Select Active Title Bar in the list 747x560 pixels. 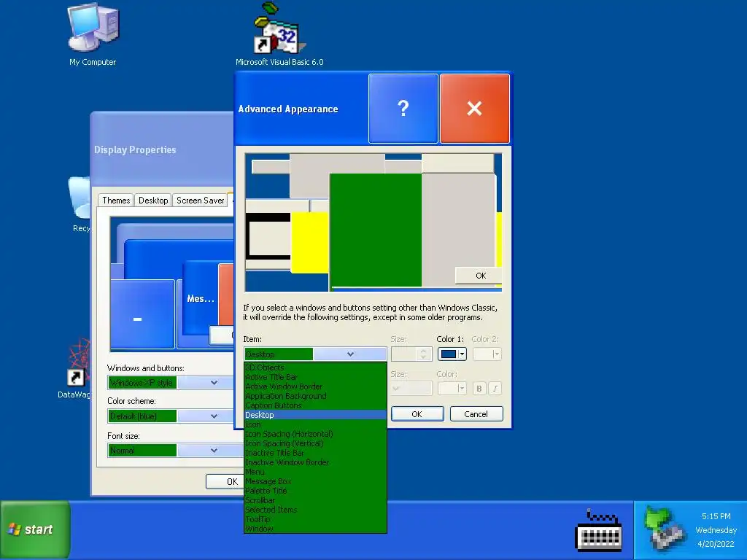[315, 377]
